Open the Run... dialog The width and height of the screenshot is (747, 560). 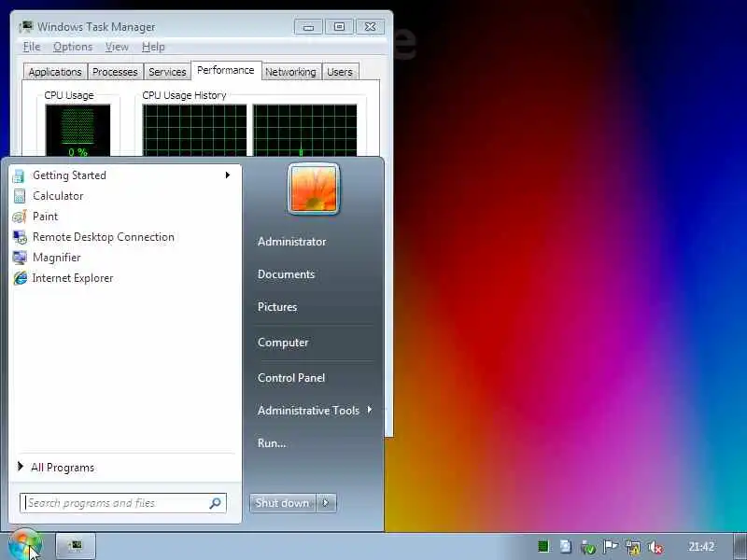tap(272, 442)
